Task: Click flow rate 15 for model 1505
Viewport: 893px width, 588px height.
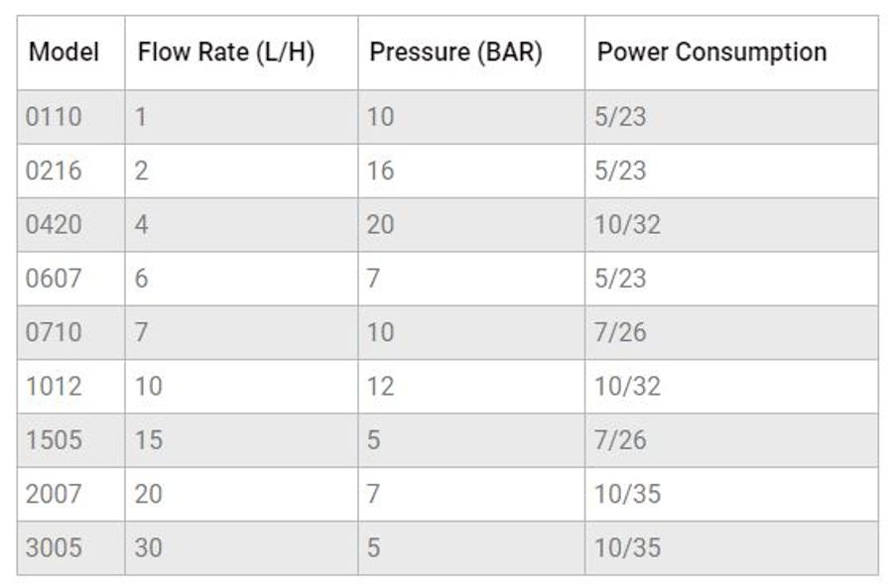Action: [x=148, y=439]
